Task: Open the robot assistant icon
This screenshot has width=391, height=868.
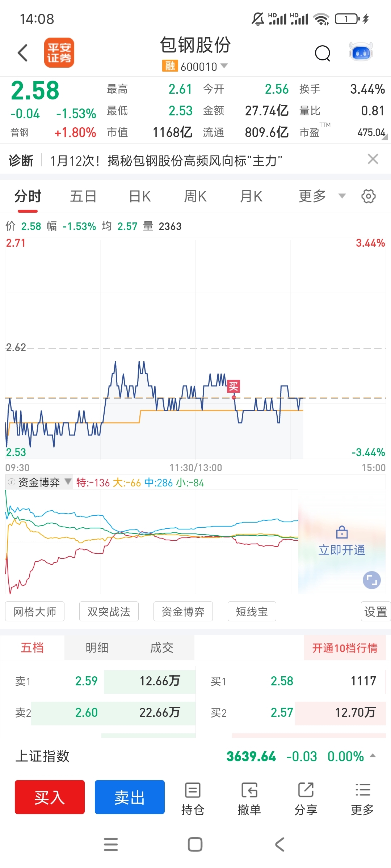Action: pyautogui.click(x=361, y=52)
